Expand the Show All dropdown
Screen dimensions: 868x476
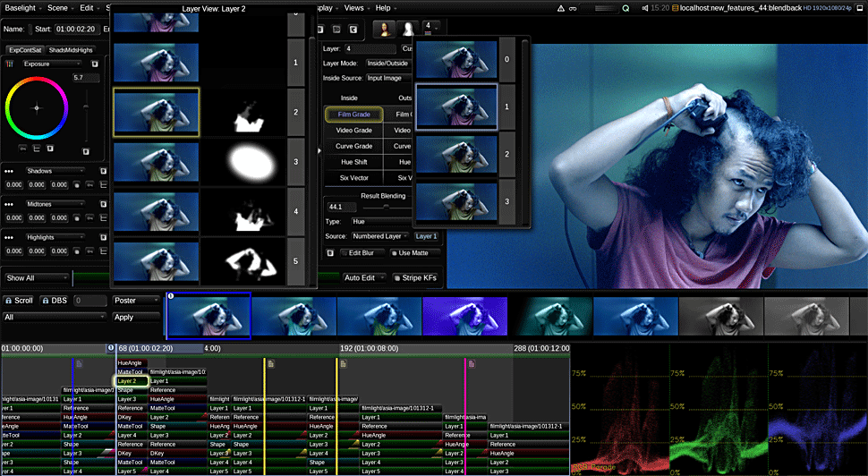tap(37, 278)
